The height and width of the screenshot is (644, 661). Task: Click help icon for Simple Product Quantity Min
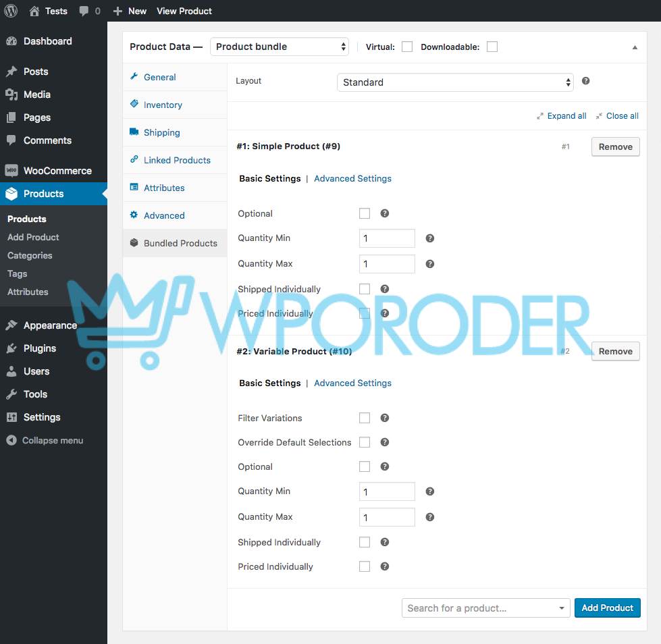[429, 238]
